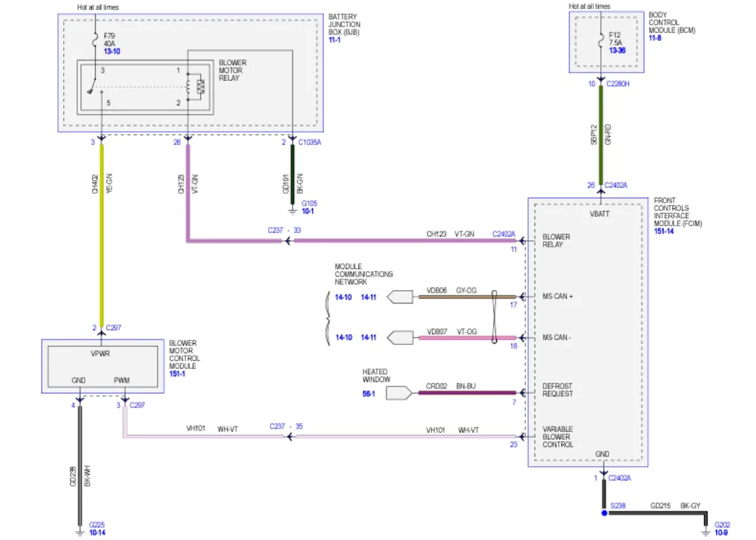Select the 'VARIABLE BLOWER CONTROL' pin label
This screenshot has height=540, width=756.
click(x=558, y=437)
